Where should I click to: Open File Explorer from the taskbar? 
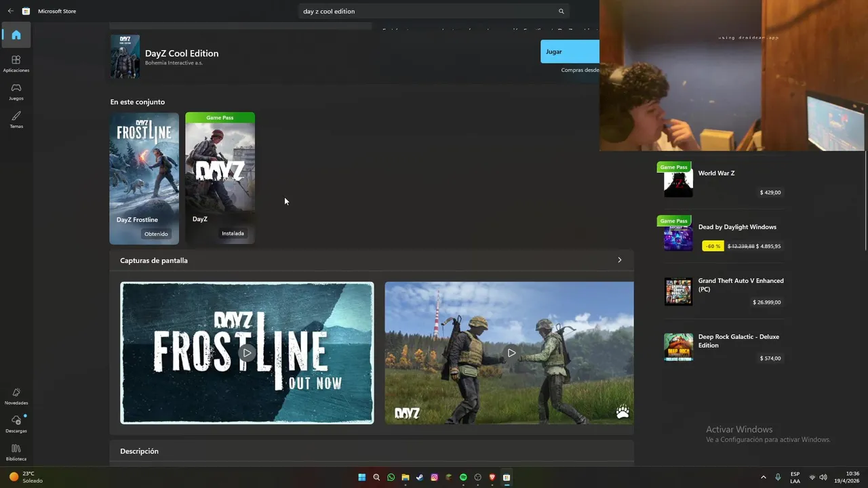(x=405, y=477)
